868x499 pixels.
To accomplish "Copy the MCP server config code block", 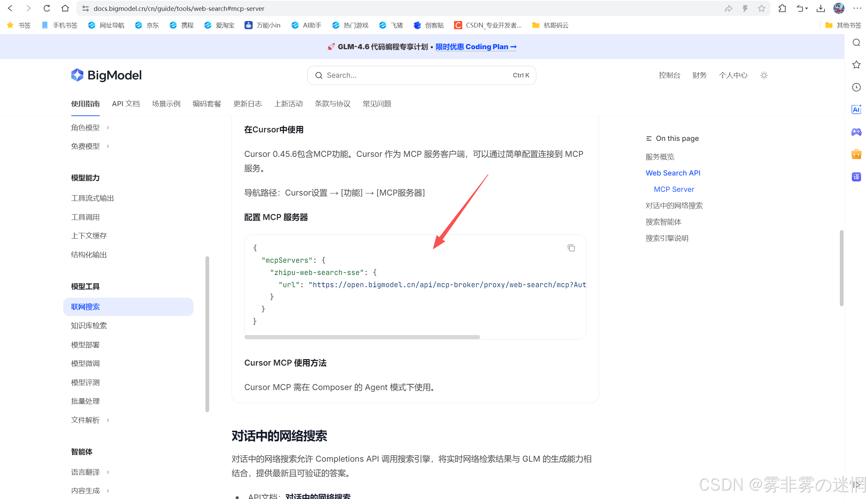I will click(571, 248).
